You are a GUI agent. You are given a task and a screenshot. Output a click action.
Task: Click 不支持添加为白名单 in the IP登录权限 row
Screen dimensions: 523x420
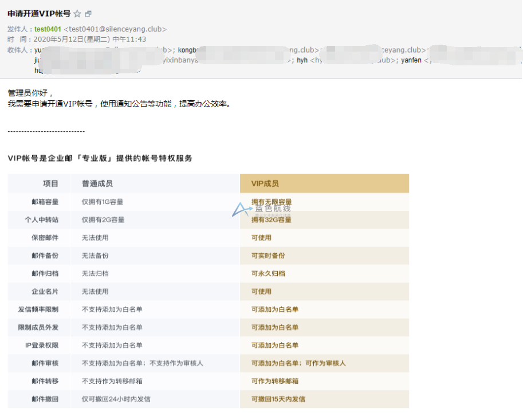tap(112, 346)
